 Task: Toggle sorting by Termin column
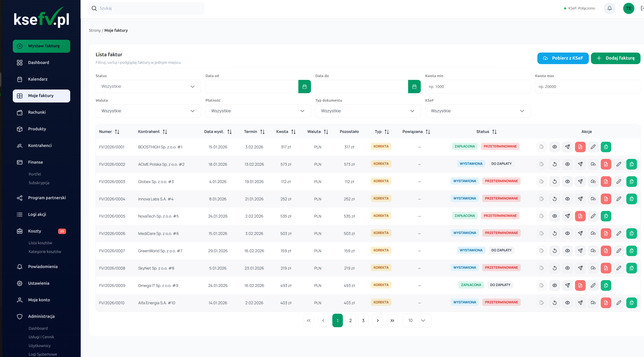point(262,132)
